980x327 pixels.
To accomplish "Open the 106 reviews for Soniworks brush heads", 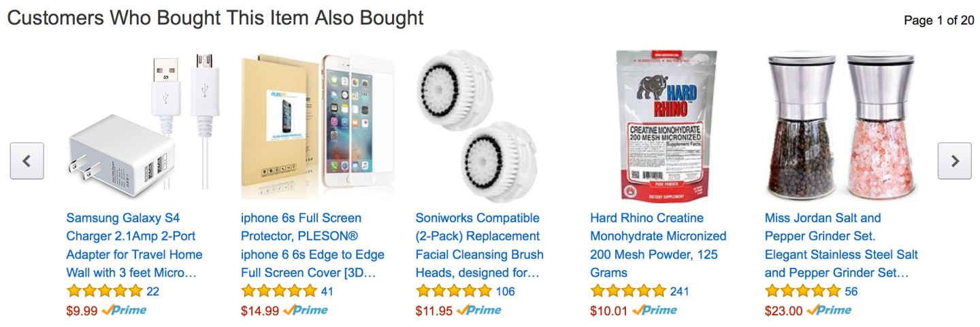I will point(505,292).
